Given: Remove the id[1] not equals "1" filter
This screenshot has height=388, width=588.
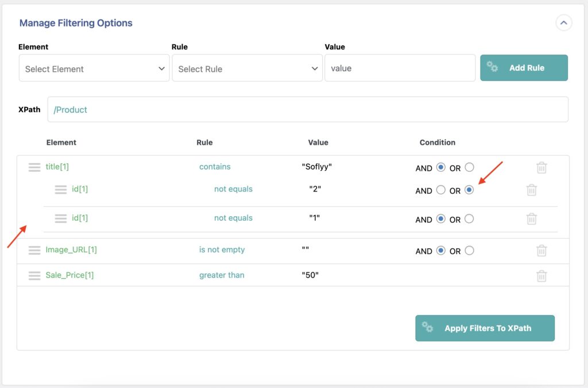Looking at the screenshot, I should (531, 218).
